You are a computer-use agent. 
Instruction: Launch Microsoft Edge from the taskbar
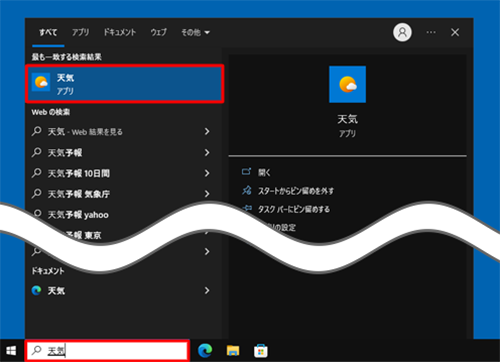pos(205,351)
